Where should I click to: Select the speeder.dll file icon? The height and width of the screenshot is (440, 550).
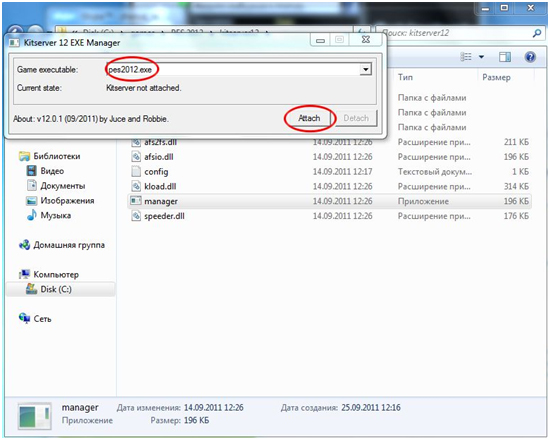[x=136, y=216]
